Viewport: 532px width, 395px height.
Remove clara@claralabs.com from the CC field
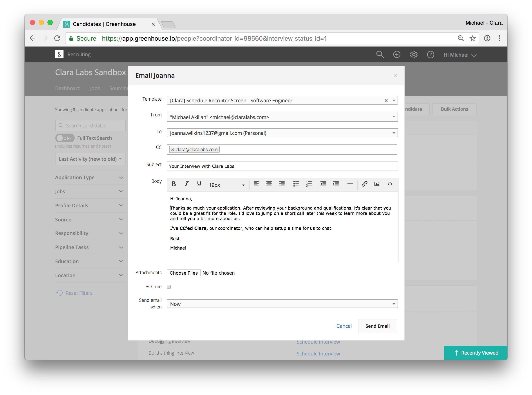[x=173, y=150]
